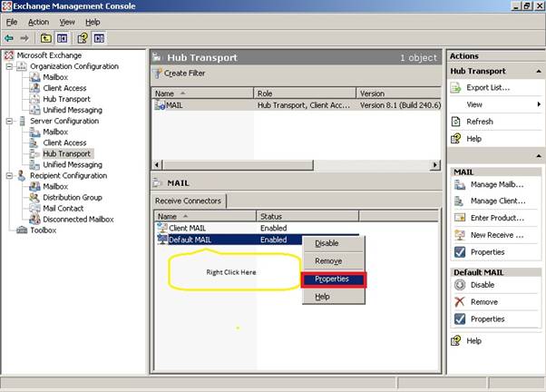Click Disable under Default MAIL actions

(483, 285)
